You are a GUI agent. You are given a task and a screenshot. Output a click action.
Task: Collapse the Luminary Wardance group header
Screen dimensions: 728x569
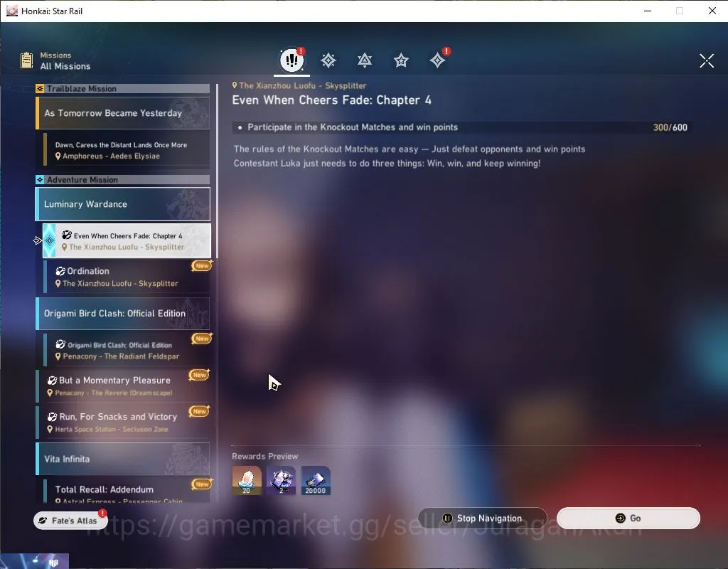(x=122, y=204)
